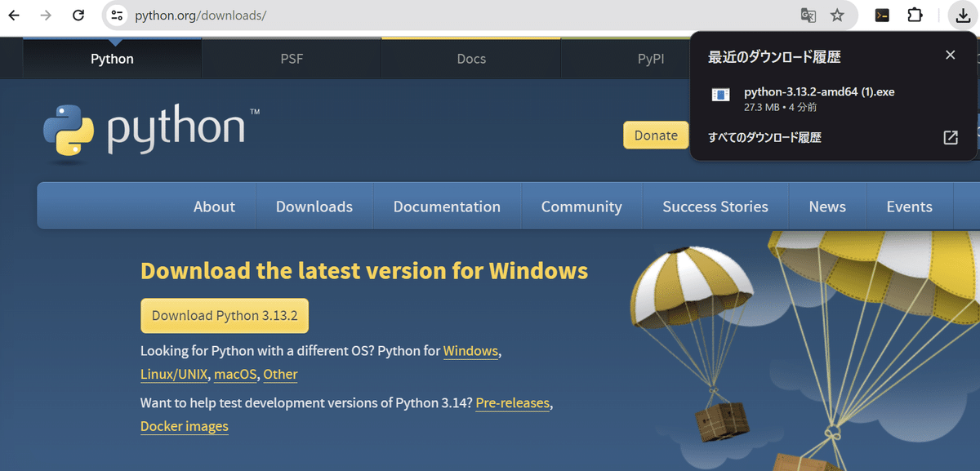Screen dimensions: 980x471
Task: Open the Success Stories menu
Action: click(x=715, y=207)
